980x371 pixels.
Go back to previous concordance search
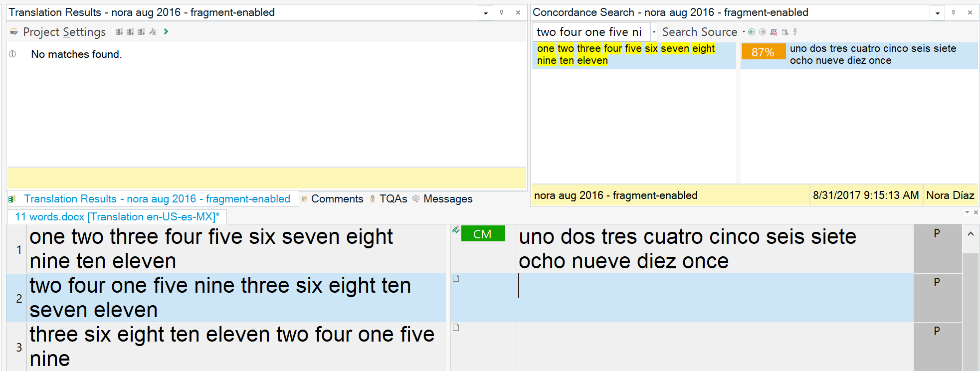pyautogui.click(x=752, y=32)
